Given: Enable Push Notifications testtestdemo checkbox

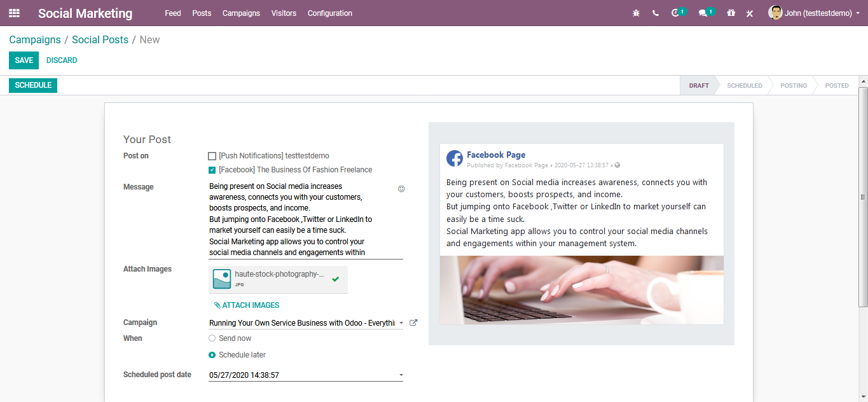Looking at the screenshot, I should coord(212,156).
